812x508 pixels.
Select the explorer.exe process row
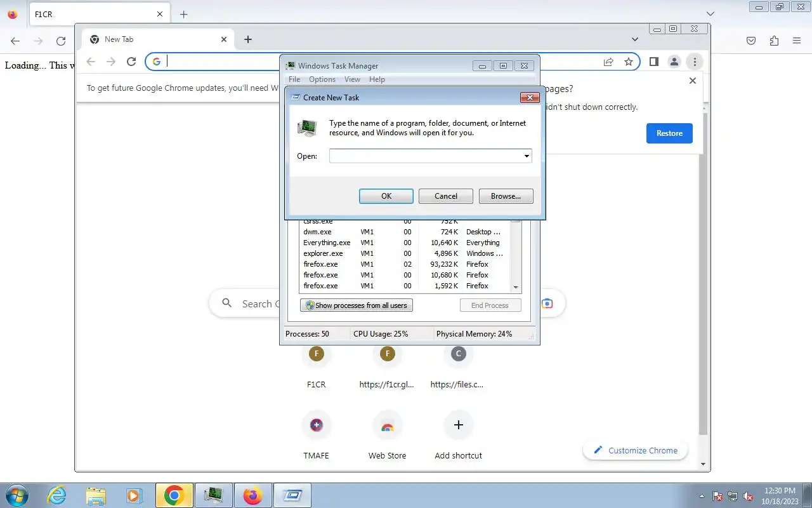[x=405, y=254]
